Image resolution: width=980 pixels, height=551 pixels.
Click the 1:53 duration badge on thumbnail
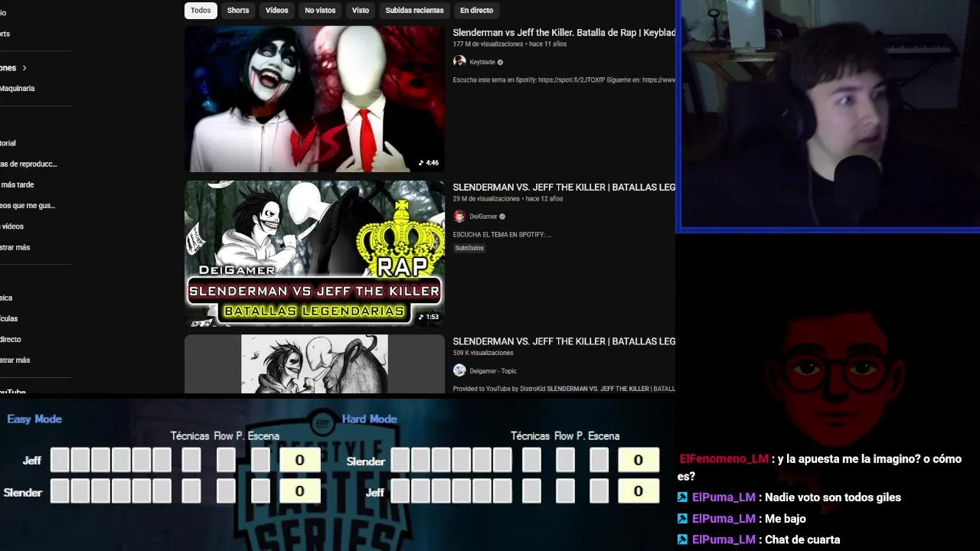tap(429, 317)
